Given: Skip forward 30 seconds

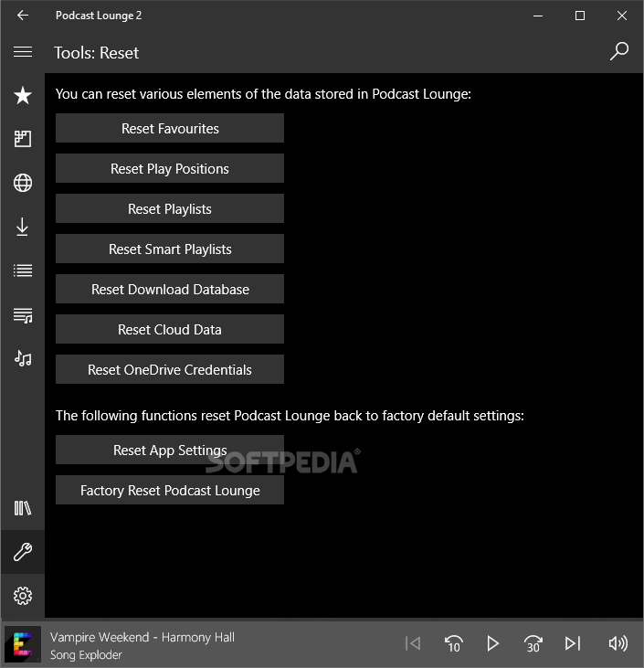Looking at the screenshot, I should coord(533,643).
